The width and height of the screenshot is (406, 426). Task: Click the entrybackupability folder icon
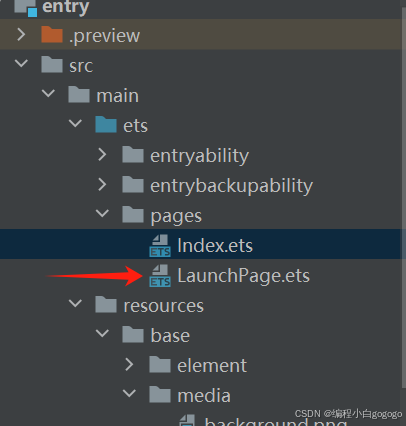[x=133, y=184]
